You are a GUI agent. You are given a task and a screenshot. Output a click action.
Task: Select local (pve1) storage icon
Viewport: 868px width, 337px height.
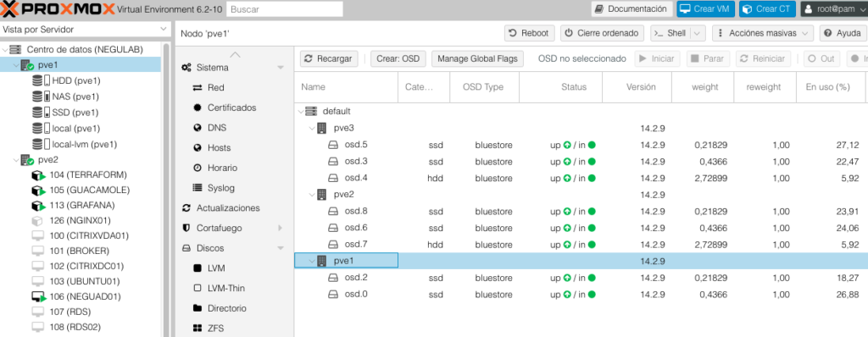coord(41,129)
